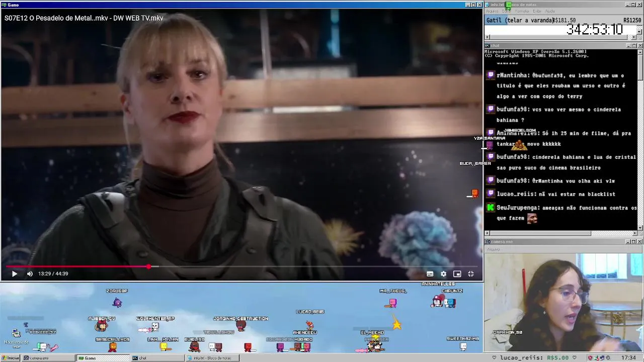Click the red video progress bar handle
This screenshot has height=362, width=644.
coord(149,266)
